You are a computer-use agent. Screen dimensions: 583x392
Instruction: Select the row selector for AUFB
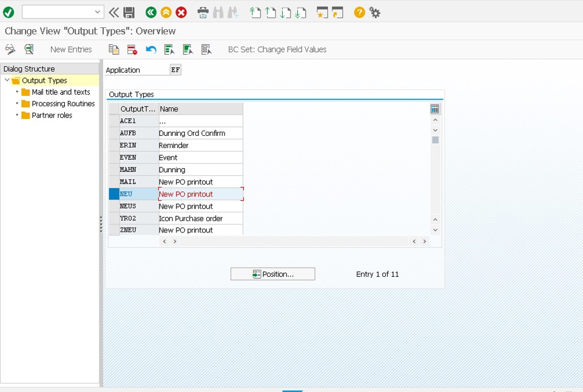114,133
